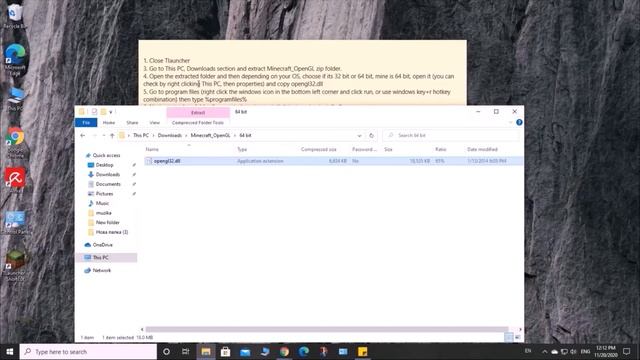Open Microsoft Store taskbar icon
Viewport: 640px width, 360px height.
pos(225,351)
